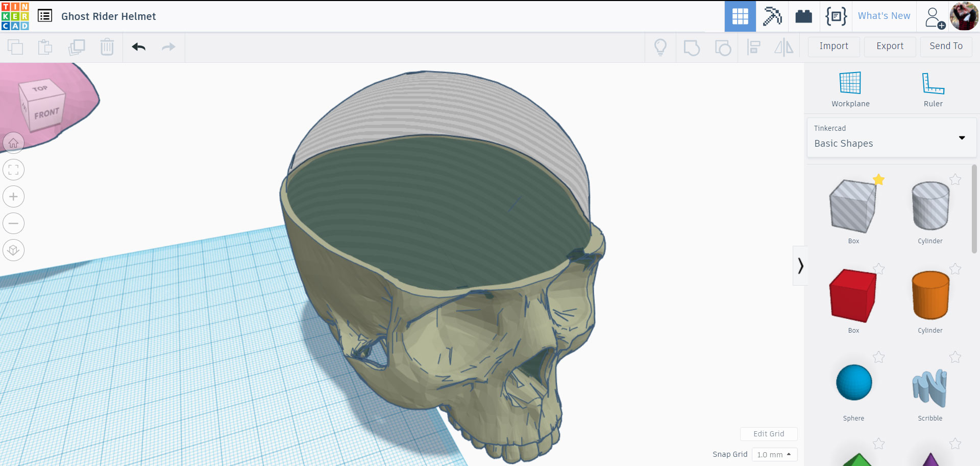Favorite the hole Cylinder star
The width and height of the screenshot is (980, 466).
coord(955,179)
